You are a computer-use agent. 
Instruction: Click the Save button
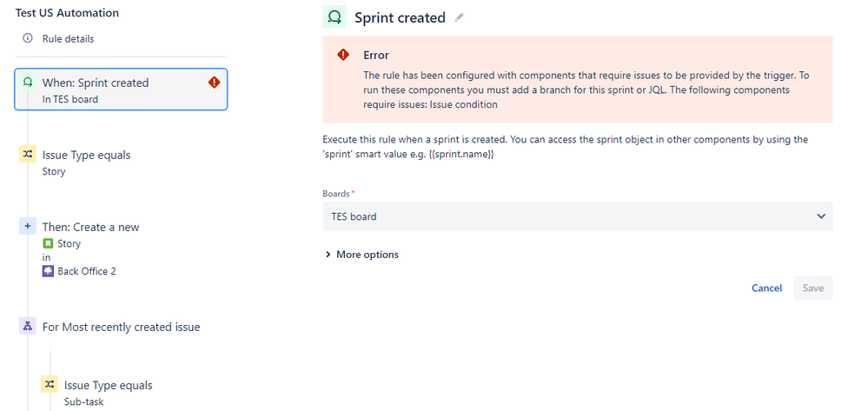pos(813,288)
